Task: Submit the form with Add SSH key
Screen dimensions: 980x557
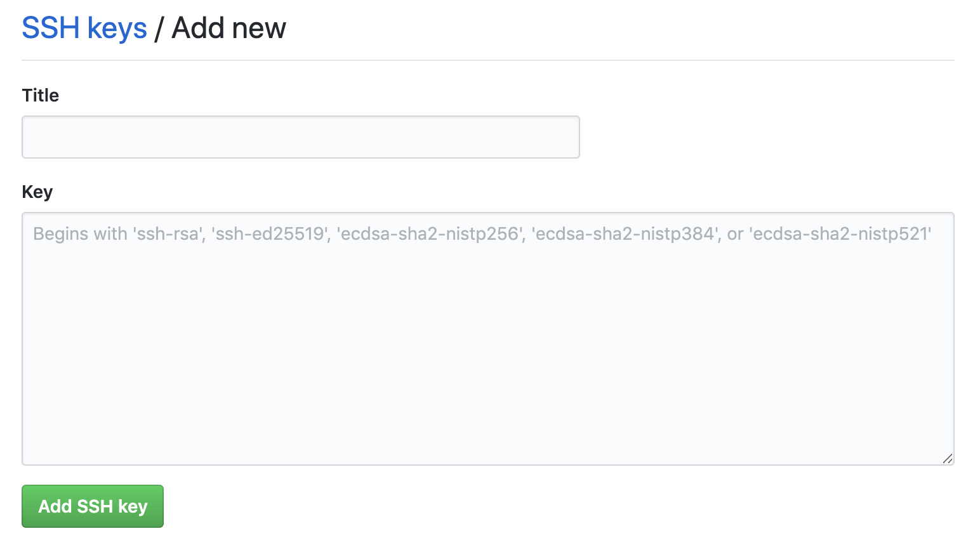Action: tap(93, 506)
